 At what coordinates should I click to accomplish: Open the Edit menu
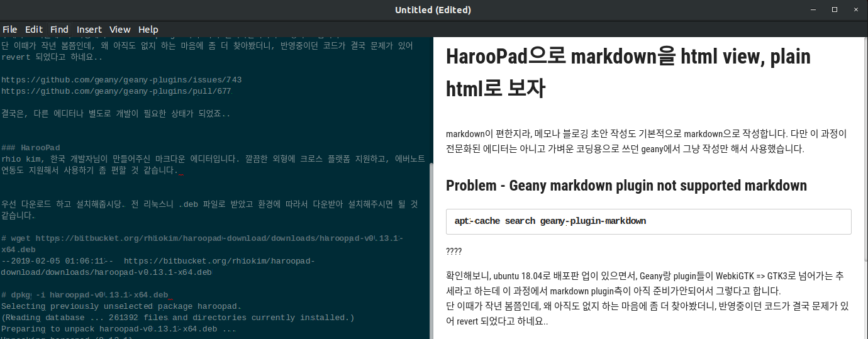[34, 30]
